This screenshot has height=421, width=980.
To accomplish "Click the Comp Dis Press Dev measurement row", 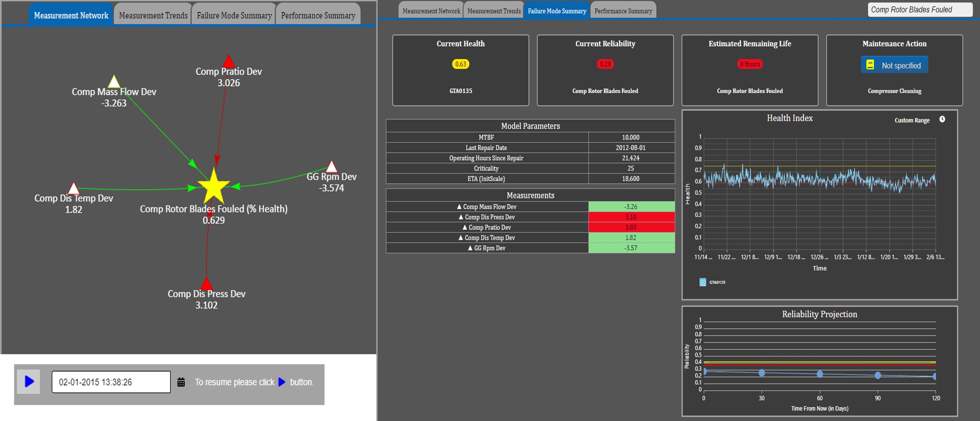I will pyautogui.click(x=530, y=217).
